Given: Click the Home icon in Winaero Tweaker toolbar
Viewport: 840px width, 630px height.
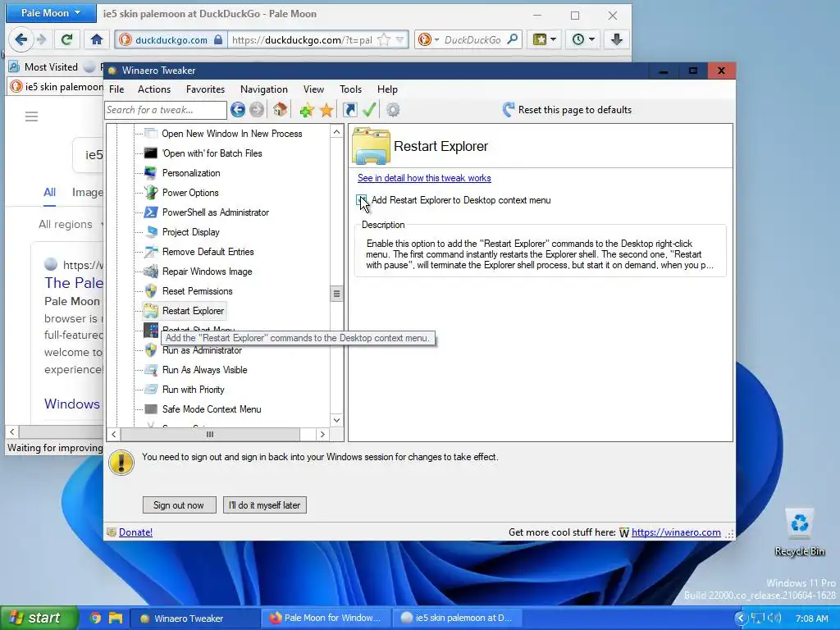Looking at the screenshot, I should pos(281,110).
